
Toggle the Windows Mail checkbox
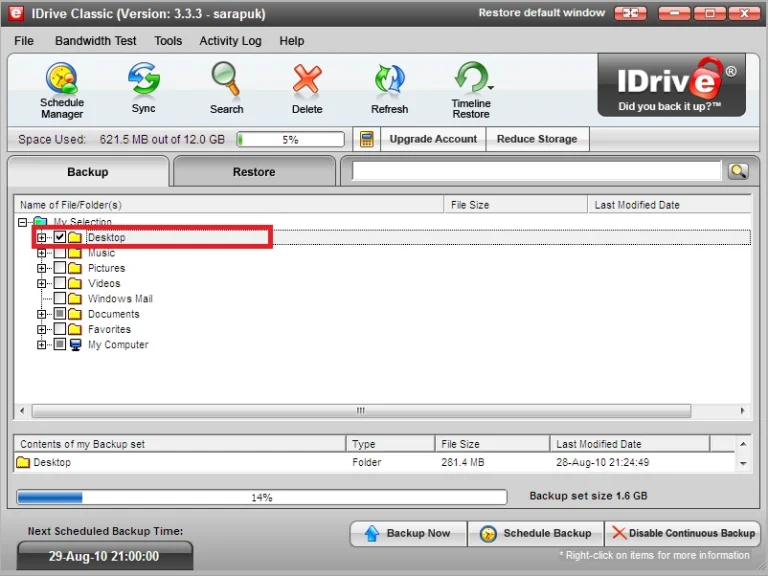click(x=60, y=298)
